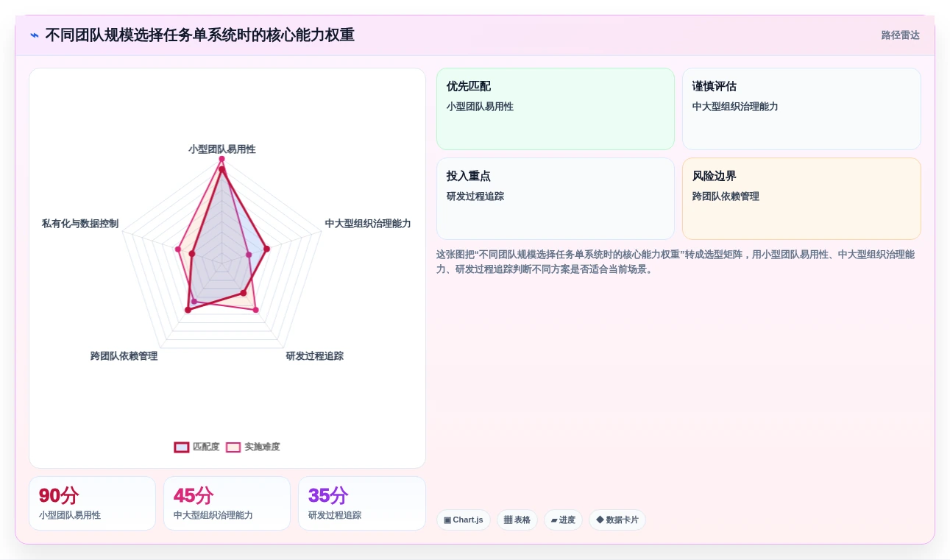Click the 35分 score card

(x=361, y=503)
